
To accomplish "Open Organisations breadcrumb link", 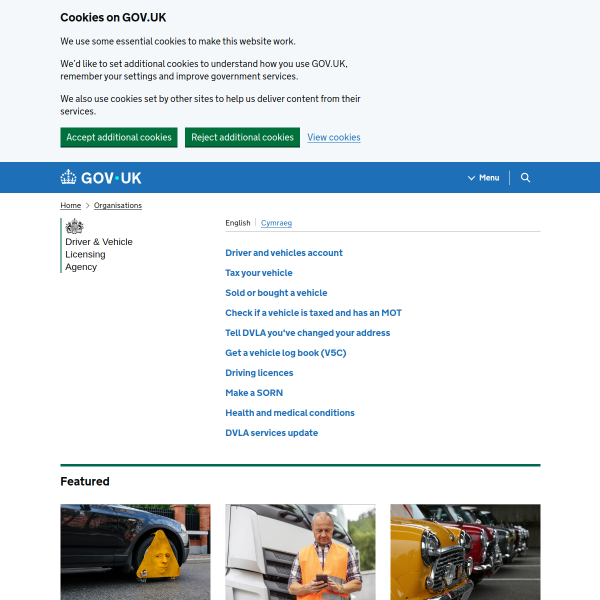I will (x=118, y=205).
